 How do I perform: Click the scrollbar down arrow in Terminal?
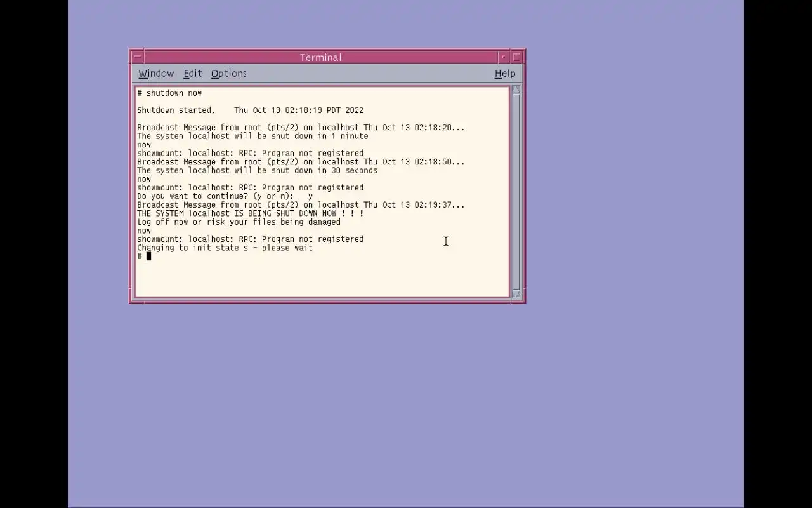click(x=516, y=293)
